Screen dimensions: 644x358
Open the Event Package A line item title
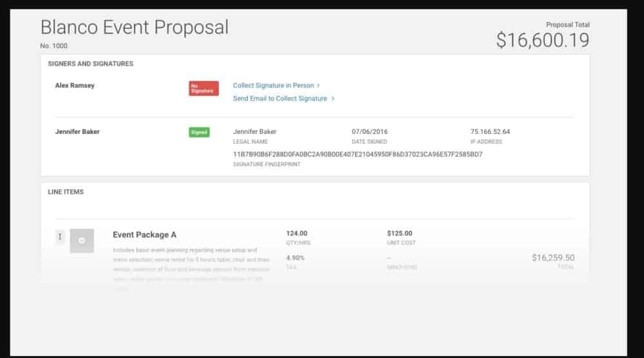(x=144, y=235)
